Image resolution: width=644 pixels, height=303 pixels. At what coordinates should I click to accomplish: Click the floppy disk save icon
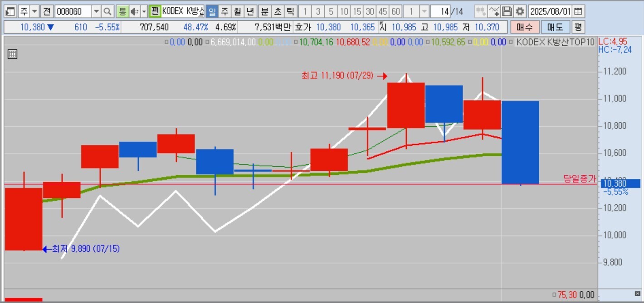(x=507, y=11)
